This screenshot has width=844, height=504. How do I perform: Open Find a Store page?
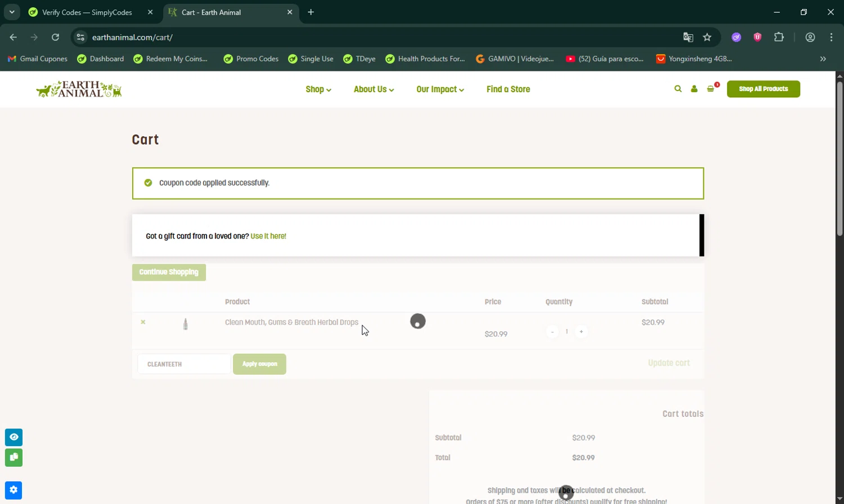(x=508, y=89)
